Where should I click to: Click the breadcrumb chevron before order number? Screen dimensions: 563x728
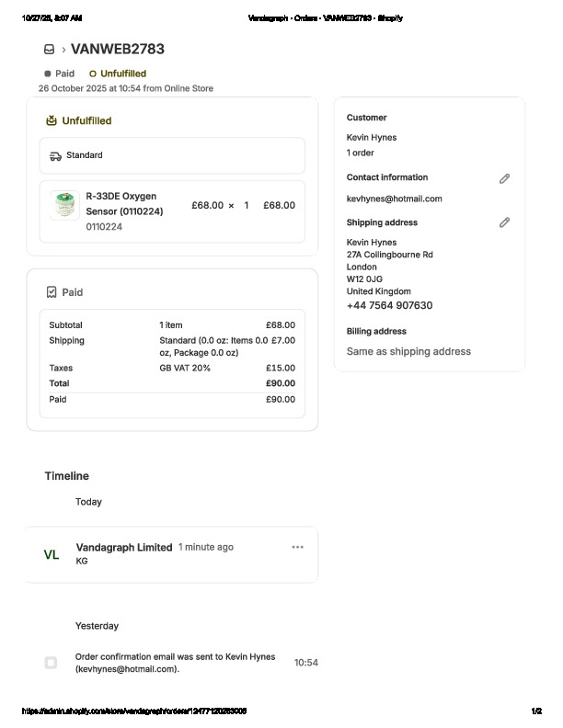click(63, 50)
